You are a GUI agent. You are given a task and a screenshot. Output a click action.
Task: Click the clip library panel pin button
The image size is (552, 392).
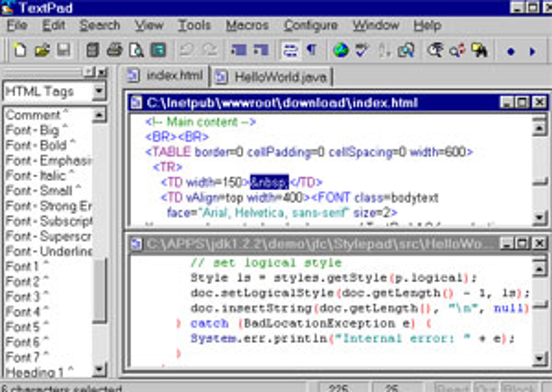[x=89, y=72]
